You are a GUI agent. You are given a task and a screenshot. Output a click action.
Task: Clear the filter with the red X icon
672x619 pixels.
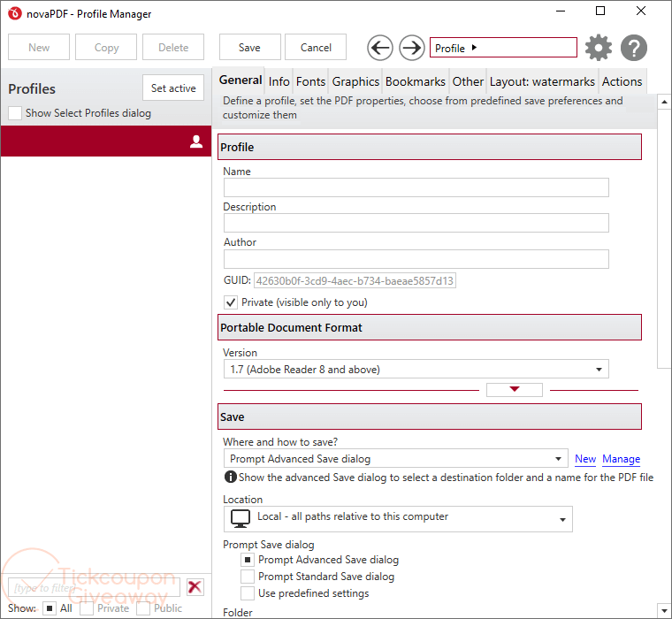195,587
